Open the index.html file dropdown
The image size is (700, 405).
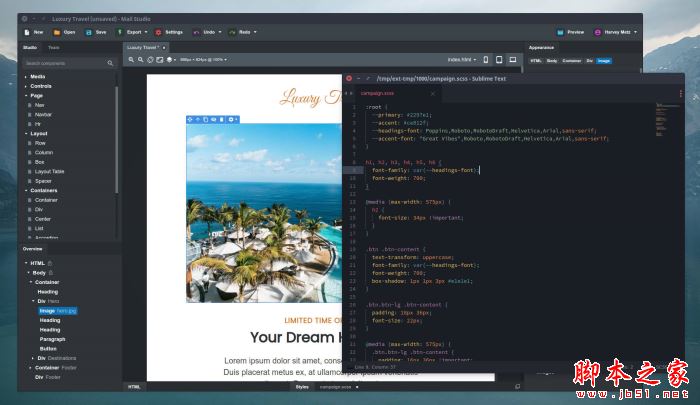point(463,60)
